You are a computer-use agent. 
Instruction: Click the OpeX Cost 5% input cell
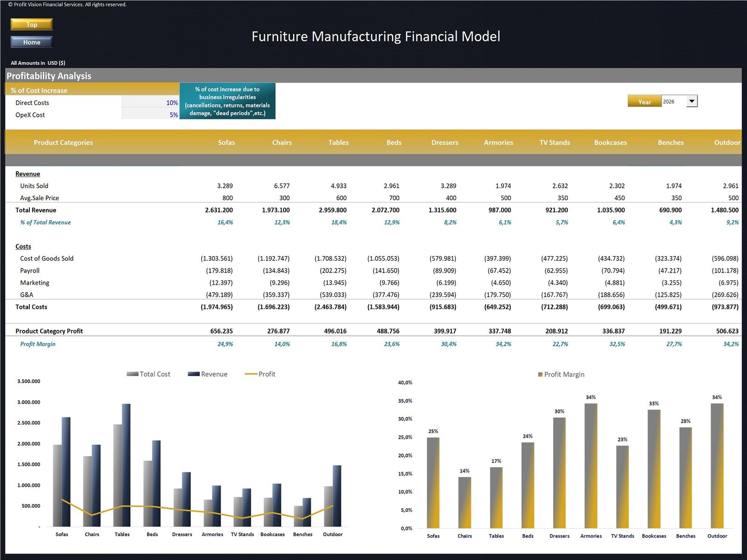coord(150,115)
